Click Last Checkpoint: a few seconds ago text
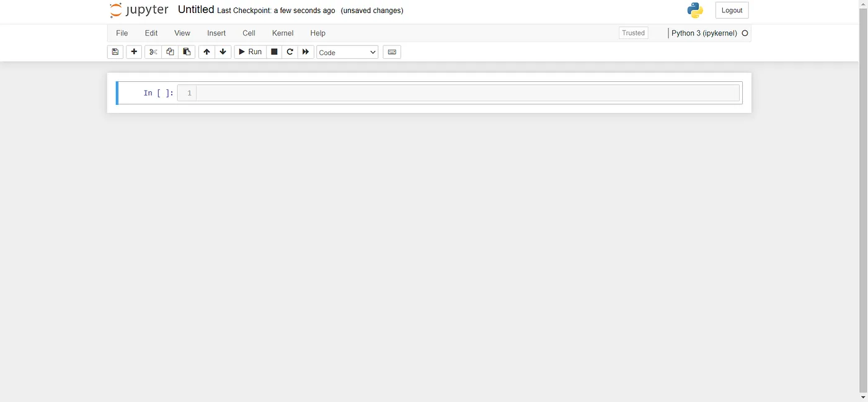The height and width of the screenshot is (402, 868). pos(276,11)
